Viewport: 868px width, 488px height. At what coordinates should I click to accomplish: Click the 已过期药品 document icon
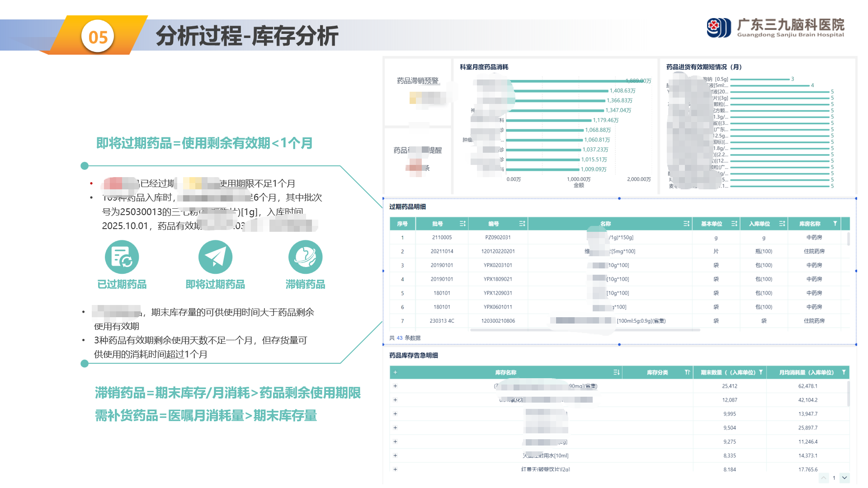click(122, 257)
